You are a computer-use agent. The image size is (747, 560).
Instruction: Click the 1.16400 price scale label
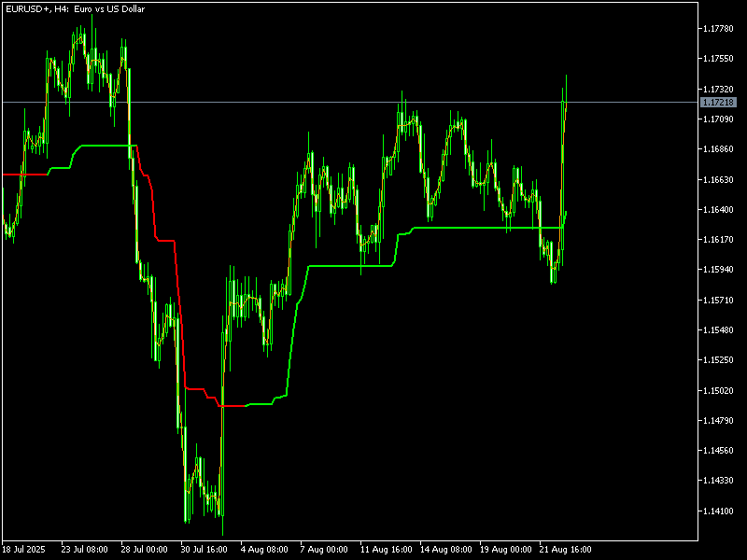coord(718,209)
